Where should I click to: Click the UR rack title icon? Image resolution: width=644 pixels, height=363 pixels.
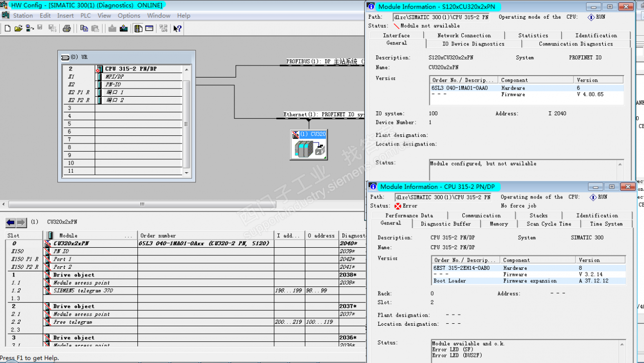(65, 57)
